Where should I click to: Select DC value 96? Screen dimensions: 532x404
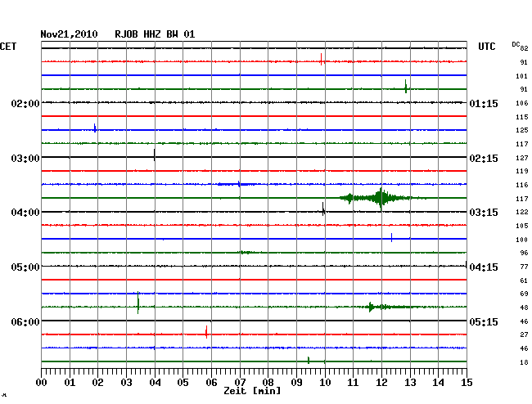coord(524,253)
